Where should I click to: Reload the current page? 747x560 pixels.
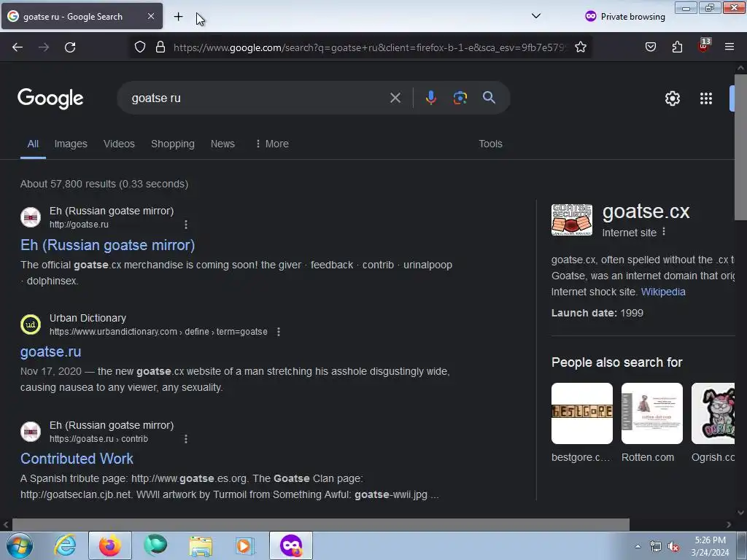[x=70, y=47]
